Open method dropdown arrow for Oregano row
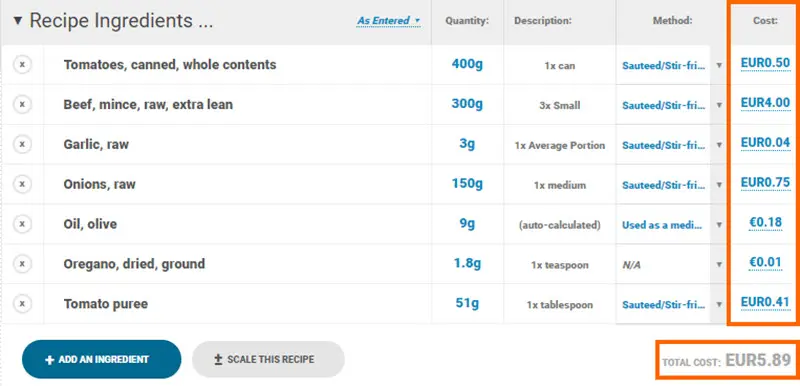Image resolution: width=800 pixels, height=386 pixels. [x=719, y=264]
